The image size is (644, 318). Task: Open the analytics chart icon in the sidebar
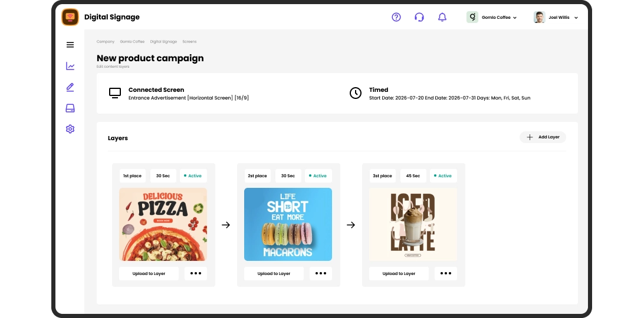click(x=70, y=66)
